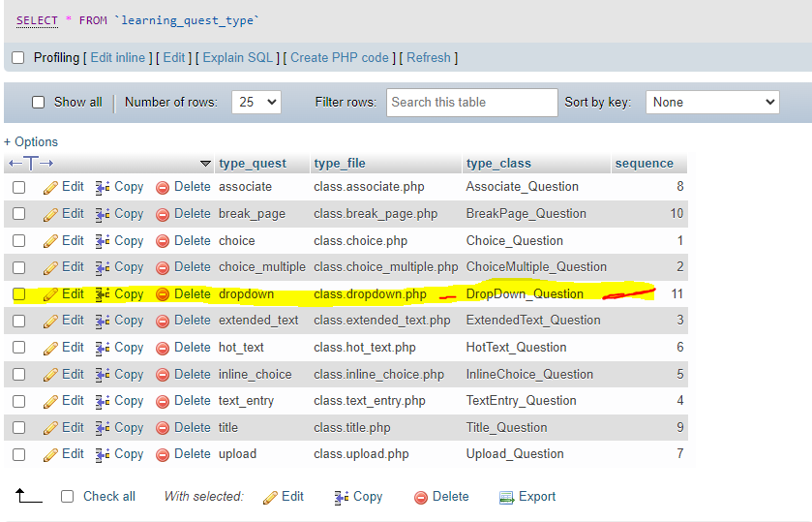
Task: Sort by the sequence column header
Action: 644,164
